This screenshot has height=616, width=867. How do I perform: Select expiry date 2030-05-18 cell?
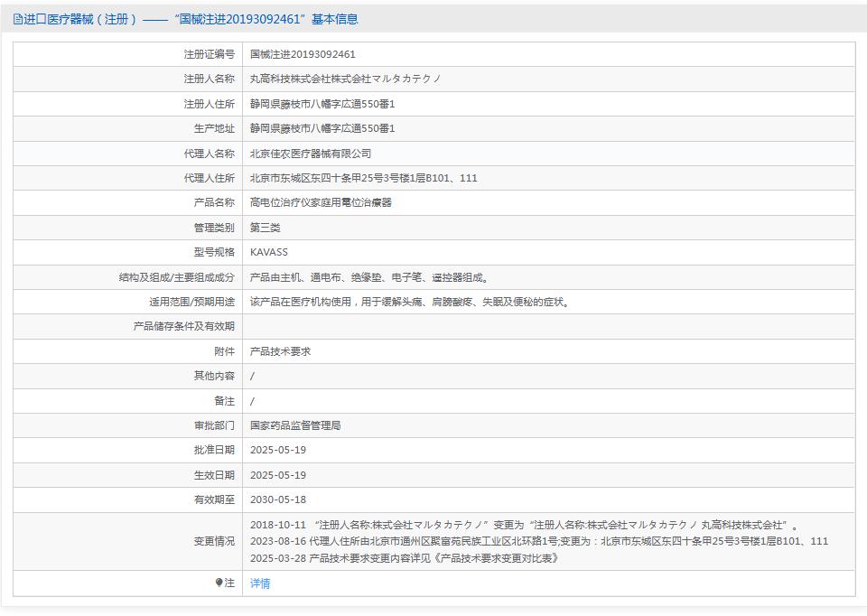coord(277,499)
